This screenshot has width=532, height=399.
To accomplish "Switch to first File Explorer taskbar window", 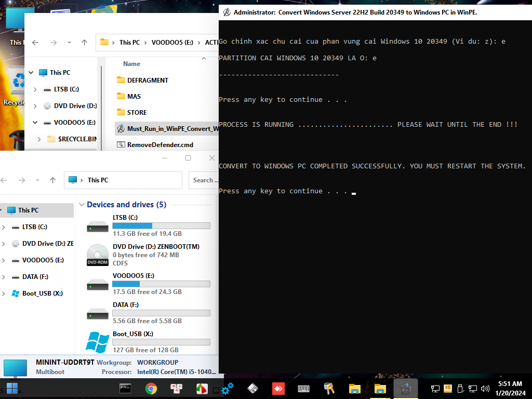I will click(x=354, y=389).
